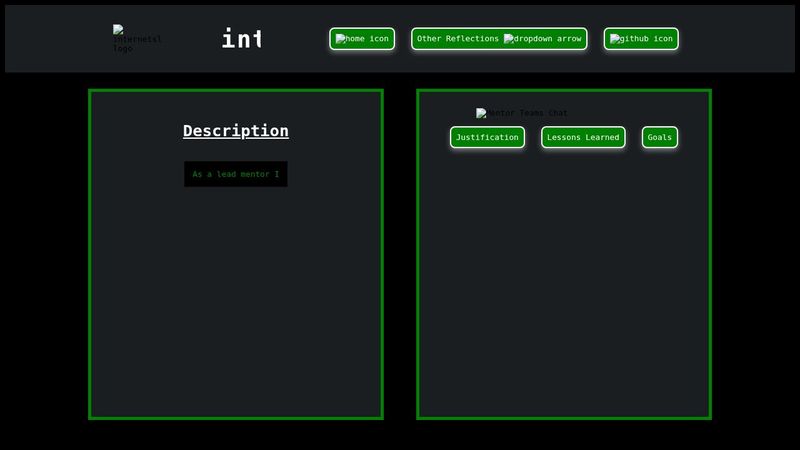Click the "int" site title text
Viewport: 800px width, 450px height.
[242, 39]
